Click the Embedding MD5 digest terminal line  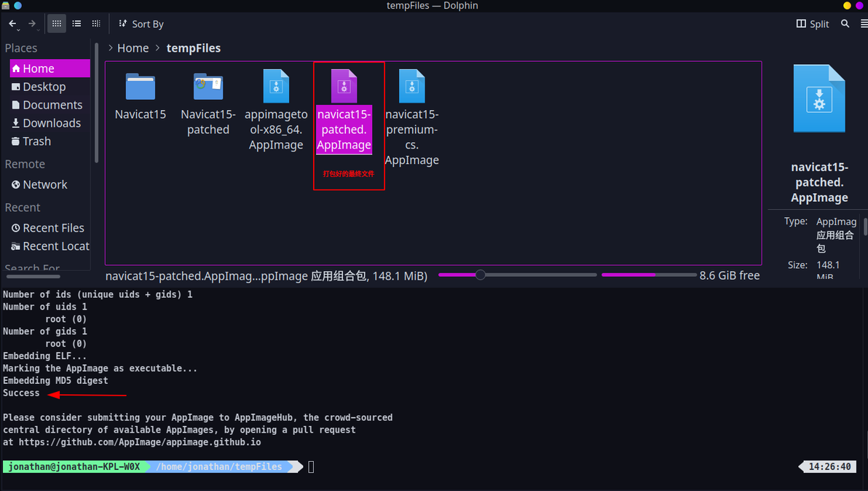pos(55,381)
